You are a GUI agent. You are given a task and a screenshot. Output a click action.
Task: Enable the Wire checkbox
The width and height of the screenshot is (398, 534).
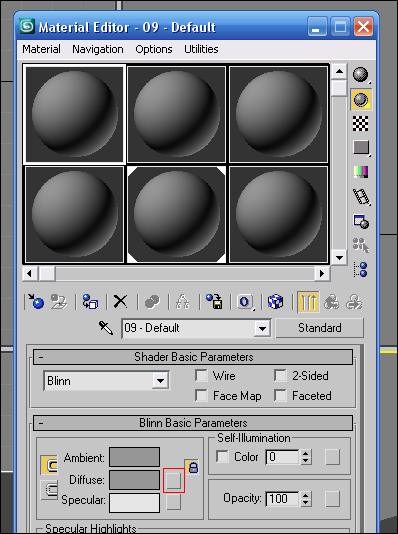(x=202, y=376)
